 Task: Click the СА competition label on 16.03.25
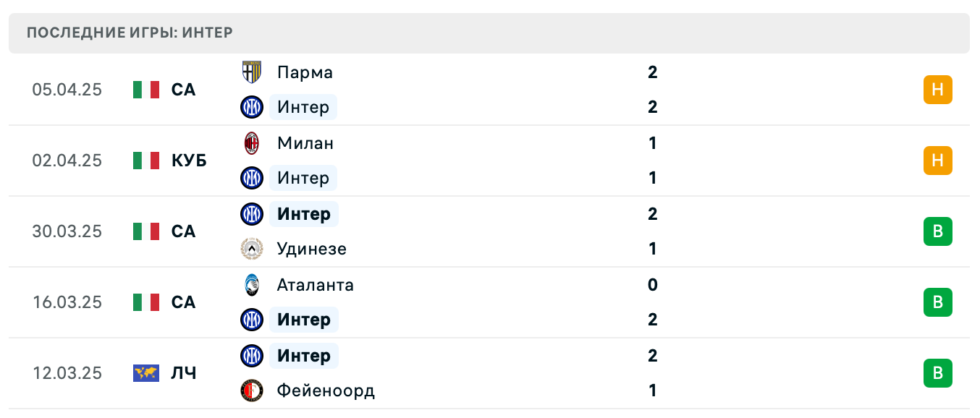(184, 302)
